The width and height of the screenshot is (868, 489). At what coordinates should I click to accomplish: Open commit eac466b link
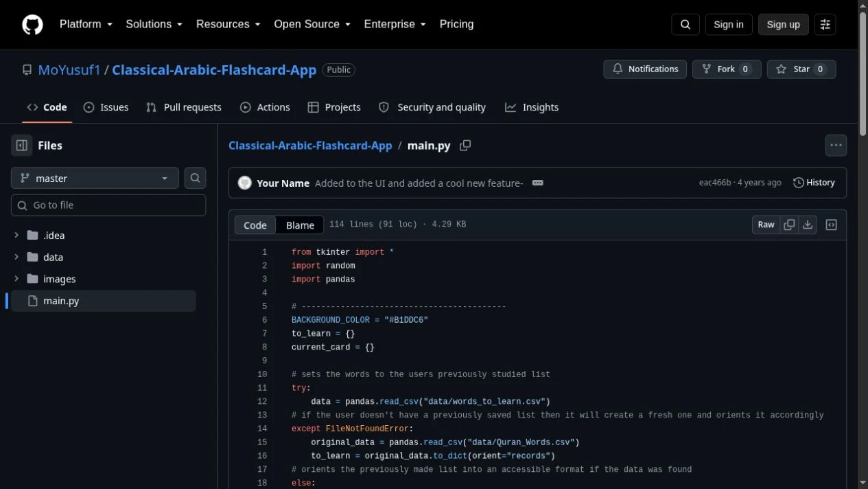[715, 183]
